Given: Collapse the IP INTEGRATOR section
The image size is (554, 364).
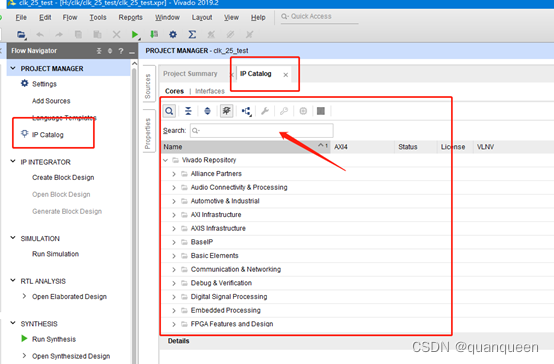Looking at the screenshot, I should click(13, 162).
